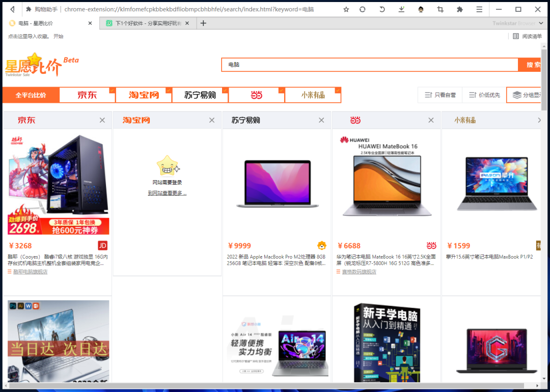This screenshot has width=550, height=392.
Task: Click the screenshot capture icon in the toolbar
Action: click(441, 9)
